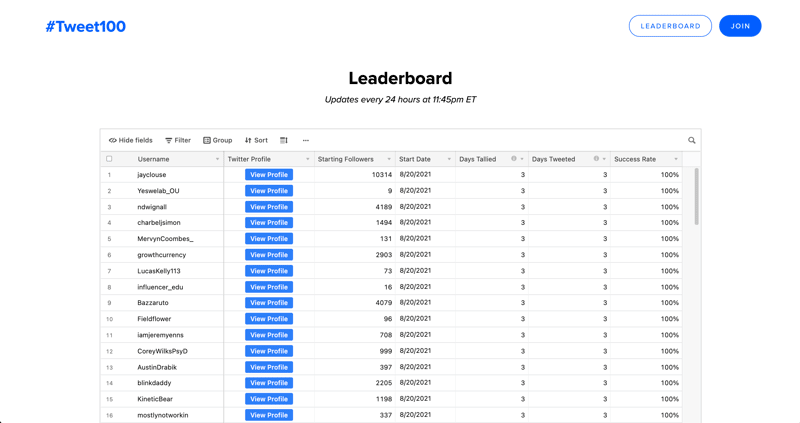Click Days Tallied info icon
This screenshot has height=423, width=800.
pyautogui.click(x=514, y=159)
